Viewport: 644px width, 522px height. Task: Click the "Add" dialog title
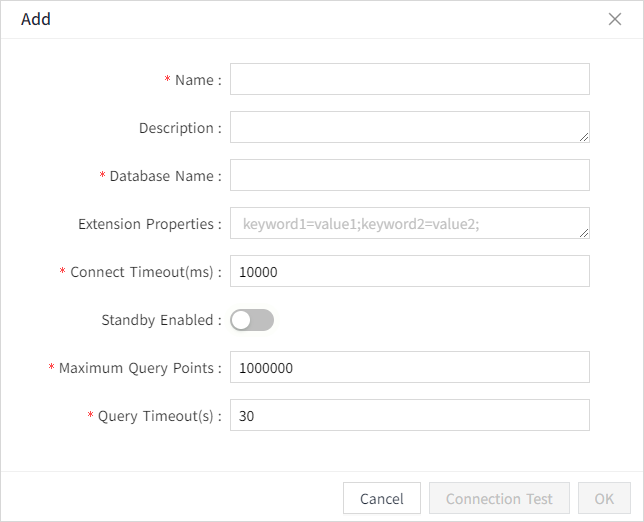coord(36,19)
